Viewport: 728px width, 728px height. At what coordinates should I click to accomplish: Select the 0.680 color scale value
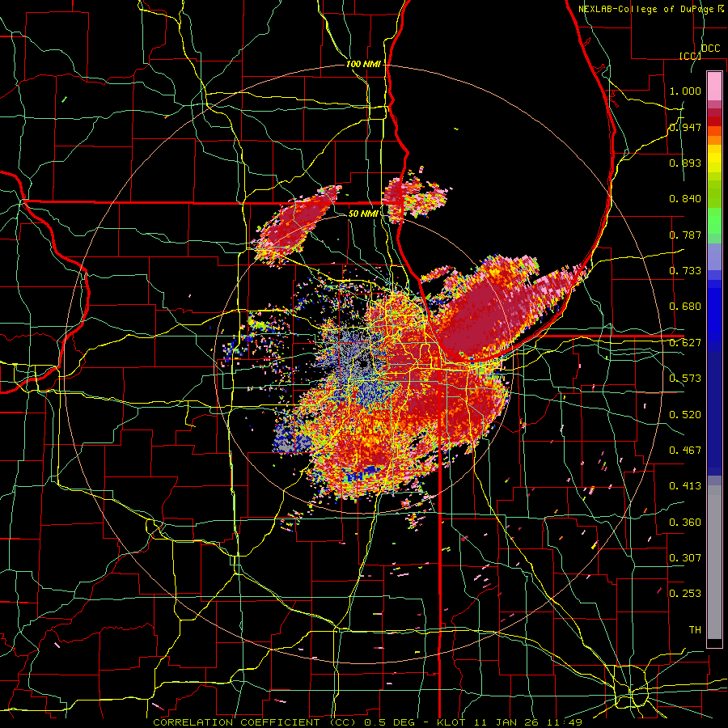(685, 307)
